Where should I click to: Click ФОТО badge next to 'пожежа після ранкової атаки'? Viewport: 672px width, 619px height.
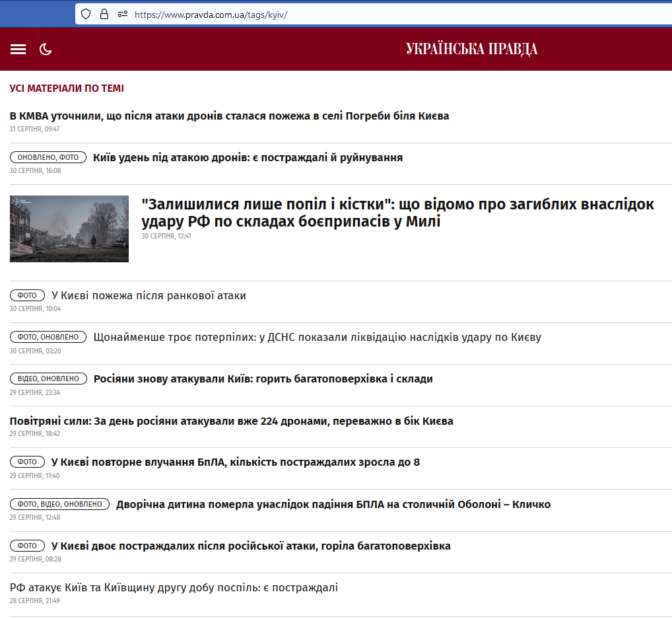tap(27, 295)
